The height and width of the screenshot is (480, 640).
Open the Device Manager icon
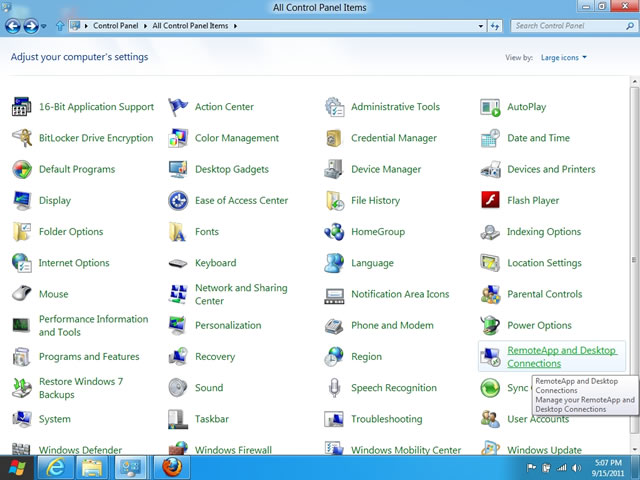[x=334, y=169]
